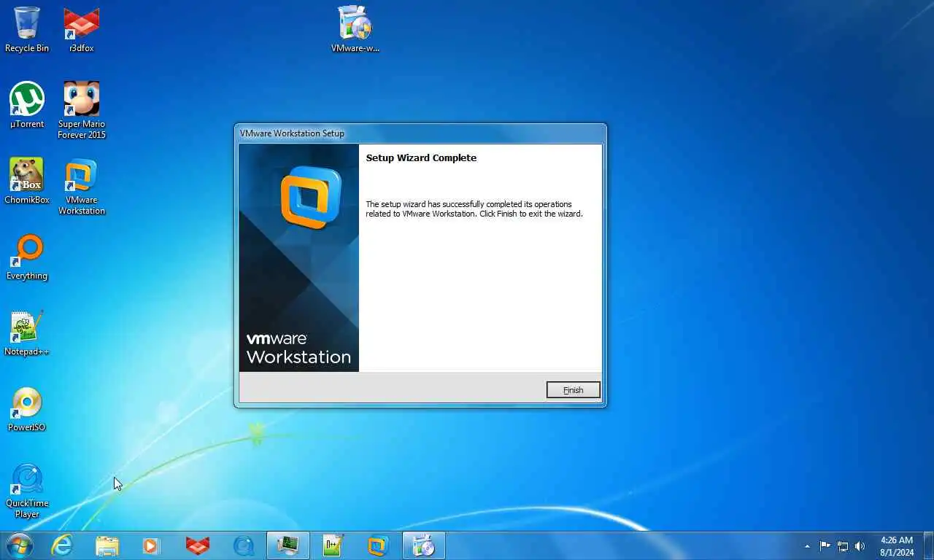Open the clock showing 4:26 AM

tap(897, 546)
